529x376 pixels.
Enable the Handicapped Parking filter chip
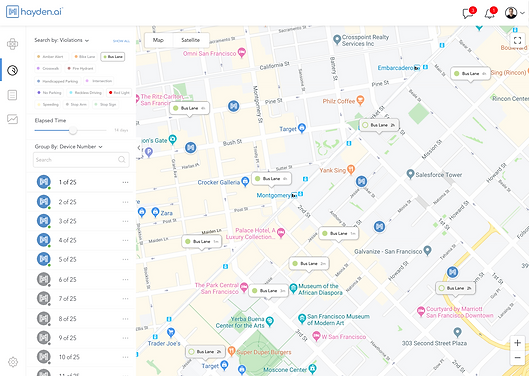point(58,81)
